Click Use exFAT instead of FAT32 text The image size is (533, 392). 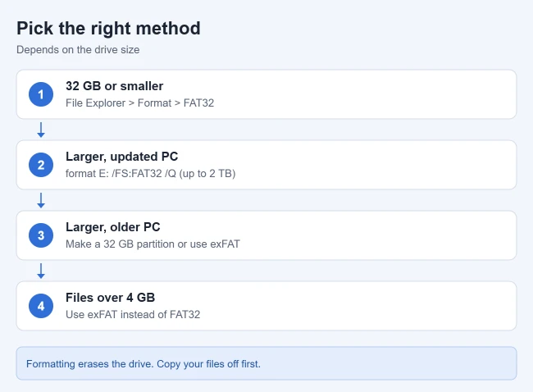point(133,314)
